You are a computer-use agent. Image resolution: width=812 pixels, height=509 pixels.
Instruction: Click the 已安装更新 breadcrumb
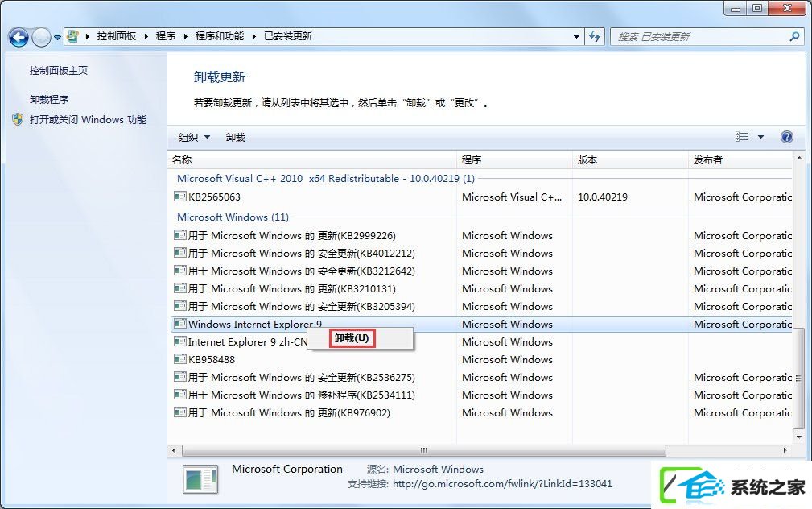288,36
